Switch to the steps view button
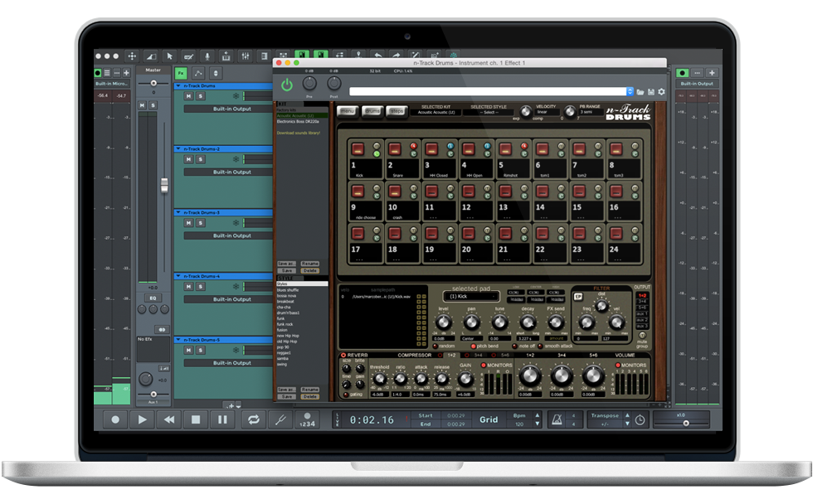 397,111
